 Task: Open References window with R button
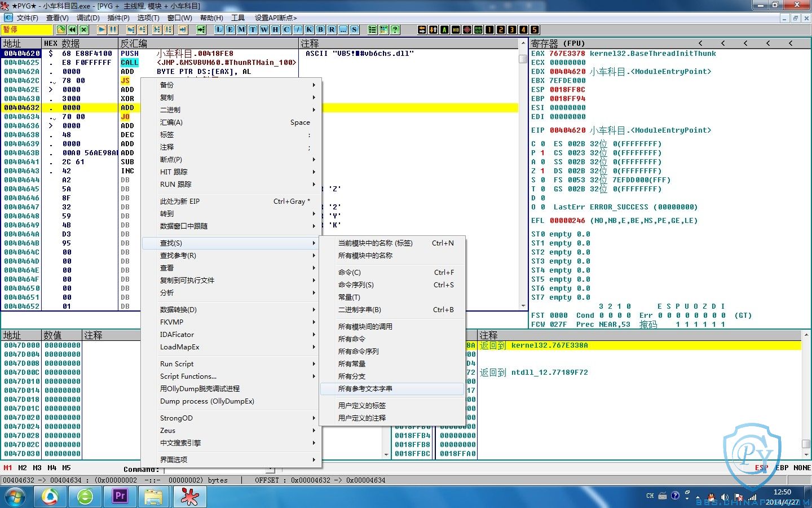click(x=332, y=29)
